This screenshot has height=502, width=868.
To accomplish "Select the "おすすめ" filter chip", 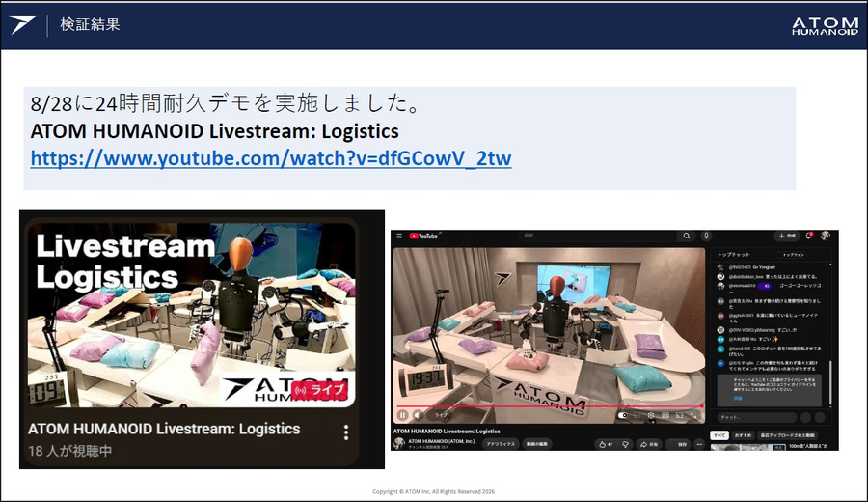I will coord(744,435).
